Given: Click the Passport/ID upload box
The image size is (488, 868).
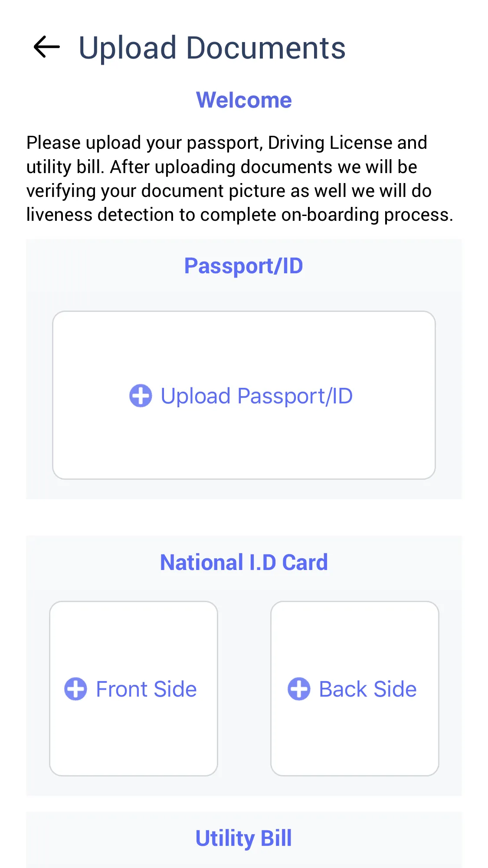Looking at the screenshot, I should (244, 395).
